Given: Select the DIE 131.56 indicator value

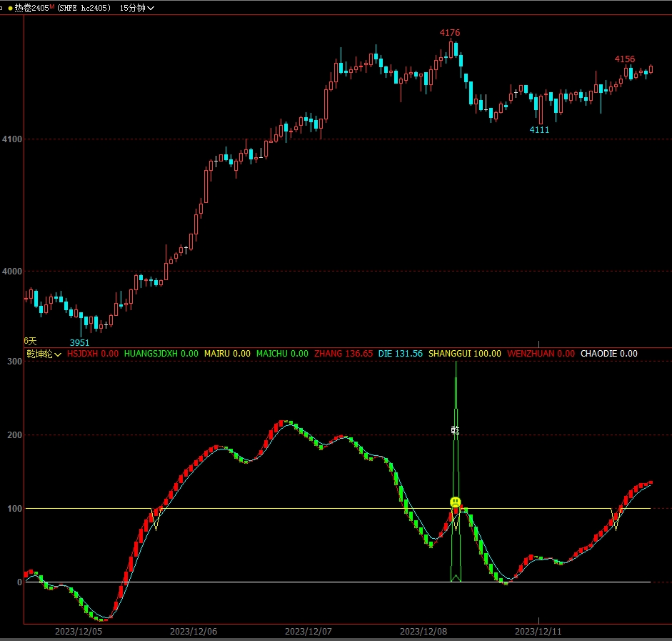Looking at the screenshot, I should 400,354.
